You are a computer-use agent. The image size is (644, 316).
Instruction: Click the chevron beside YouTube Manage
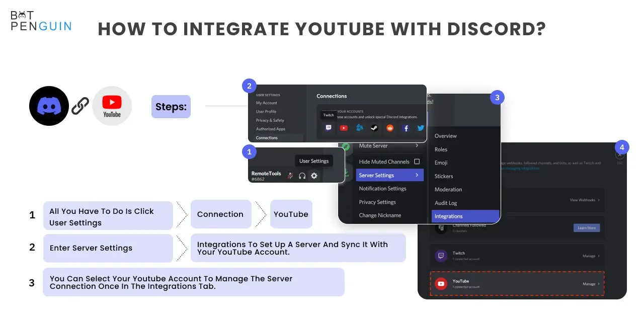[599, 284]
